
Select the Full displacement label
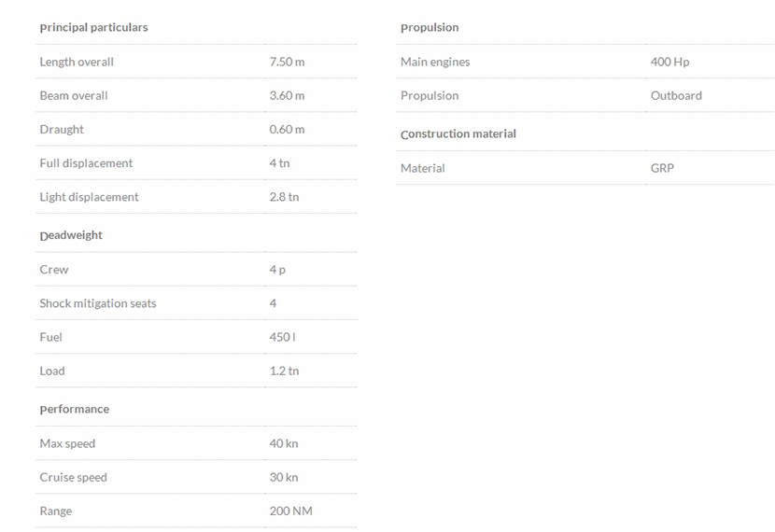pyautogui.click(x=86, y=162)
